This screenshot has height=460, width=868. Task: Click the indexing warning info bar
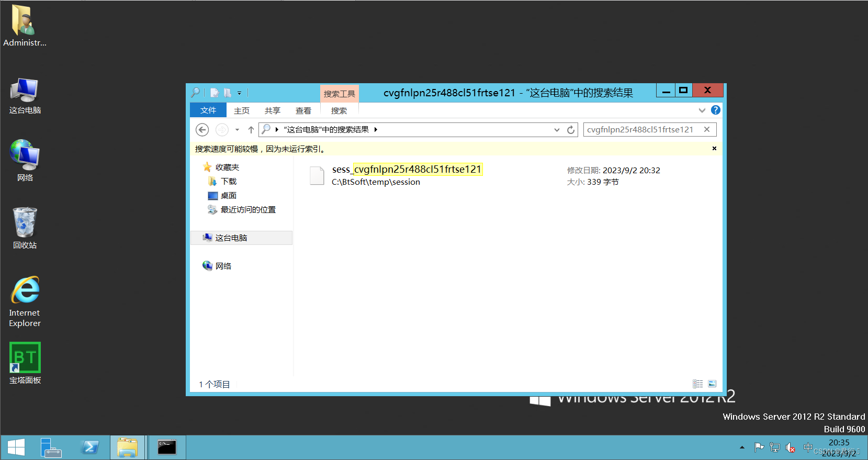pyautogui.click(x=456, y=149)
